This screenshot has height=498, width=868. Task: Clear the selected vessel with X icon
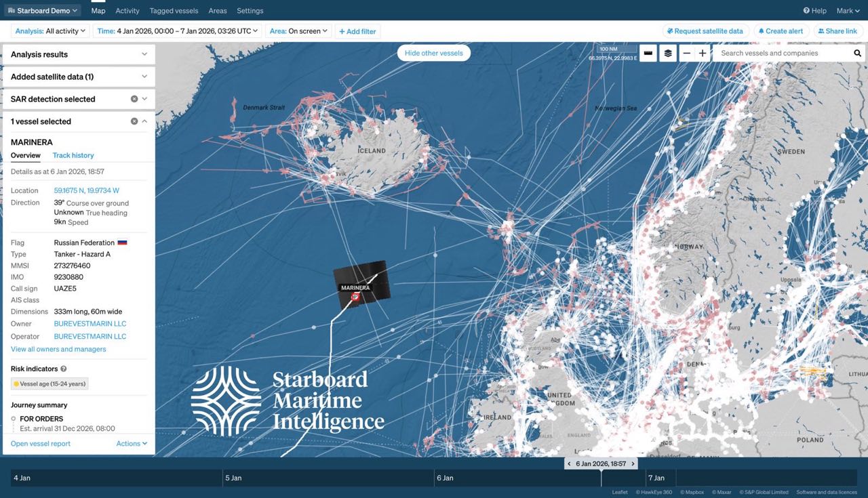[x=134, y=121]
